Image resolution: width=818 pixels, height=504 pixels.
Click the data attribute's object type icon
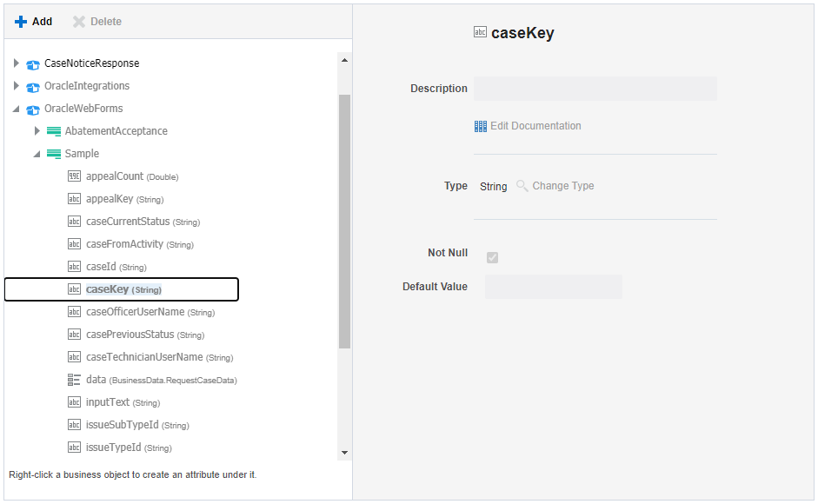pyautogui.click(x=74, y=380)
